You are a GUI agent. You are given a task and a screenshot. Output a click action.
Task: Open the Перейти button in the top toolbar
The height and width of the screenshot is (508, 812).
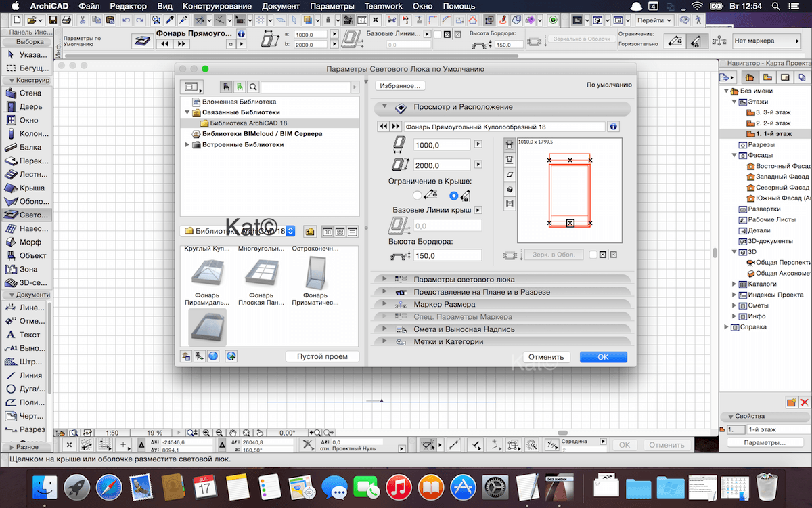pos(654,20)
